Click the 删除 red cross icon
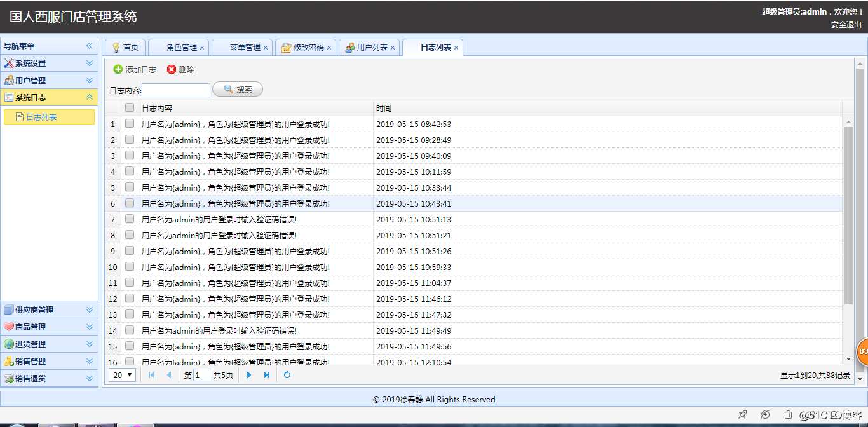Viewport: 868px width, 427px height. [172, 70]
